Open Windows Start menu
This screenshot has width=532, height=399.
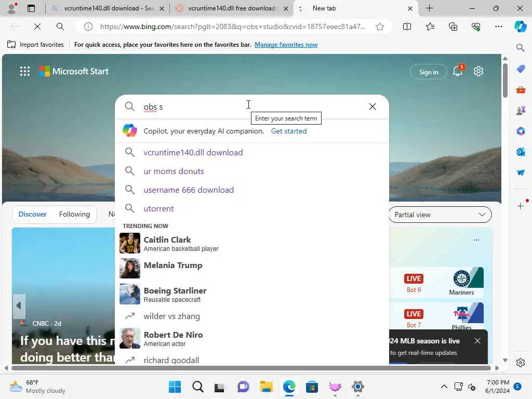point(175,387)
